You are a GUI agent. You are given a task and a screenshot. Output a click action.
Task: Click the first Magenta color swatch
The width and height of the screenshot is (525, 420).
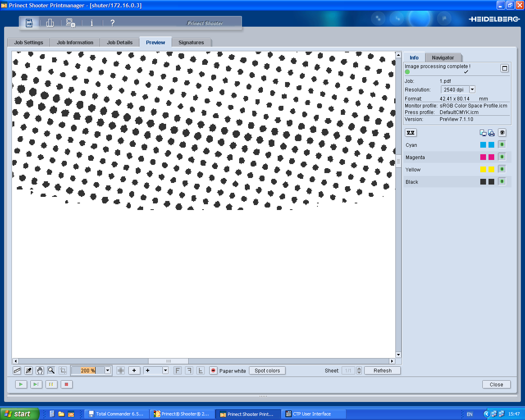point(483,157)
